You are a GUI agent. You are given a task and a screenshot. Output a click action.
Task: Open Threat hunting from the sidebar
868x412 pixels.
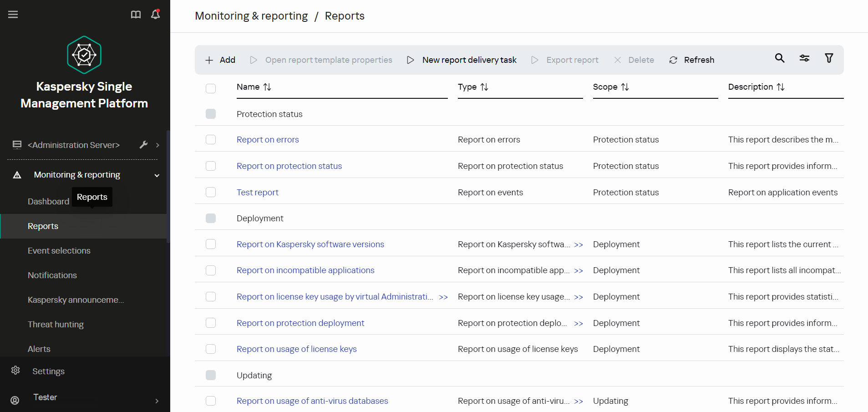tap(56, 324)
